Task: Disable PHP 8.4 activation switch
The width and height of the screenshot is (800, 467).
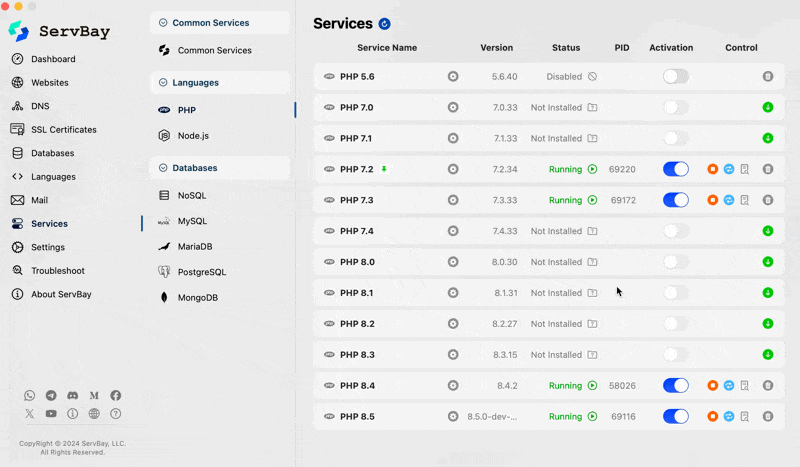Action: (x=676, y=386)
